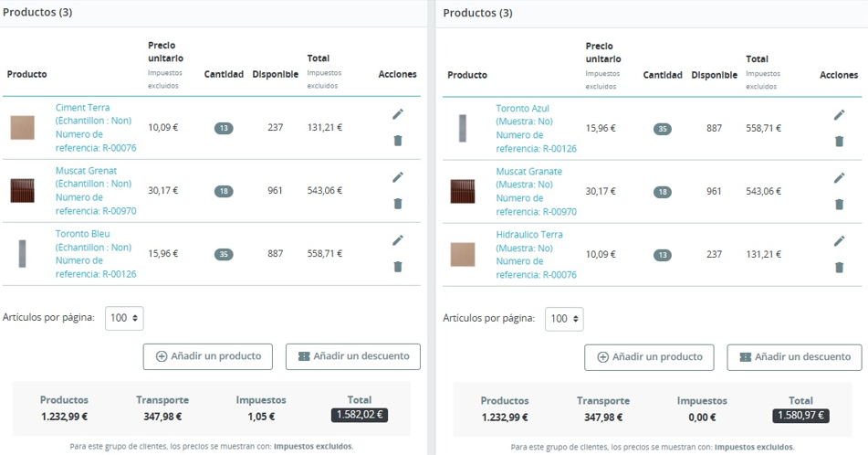Viewport: 868px width, 455px height.
Task: Open right panel items-per-page dropdown
Action: [x=564, y=319]
